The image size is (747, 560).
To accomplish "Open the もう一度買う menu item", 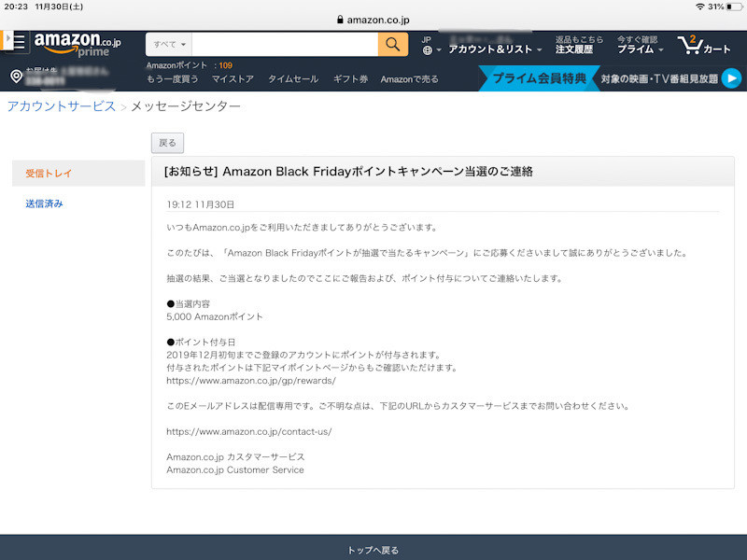I will click(173, 79).
